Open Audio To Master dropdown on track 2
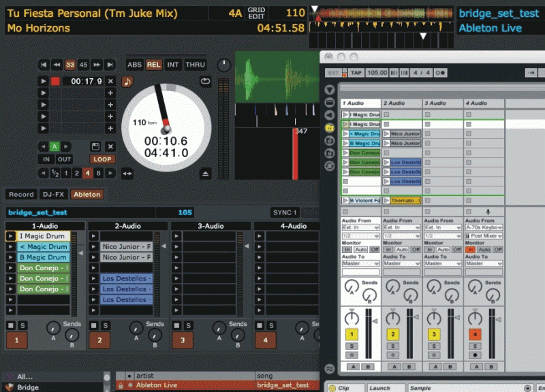 coord(402,263)
